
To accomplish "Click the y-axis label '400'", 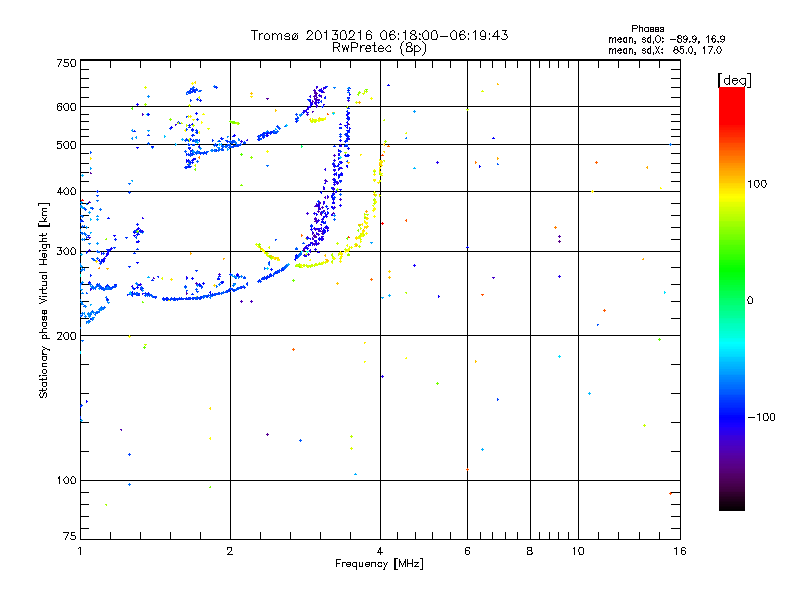I will click(x=66, y=192).
